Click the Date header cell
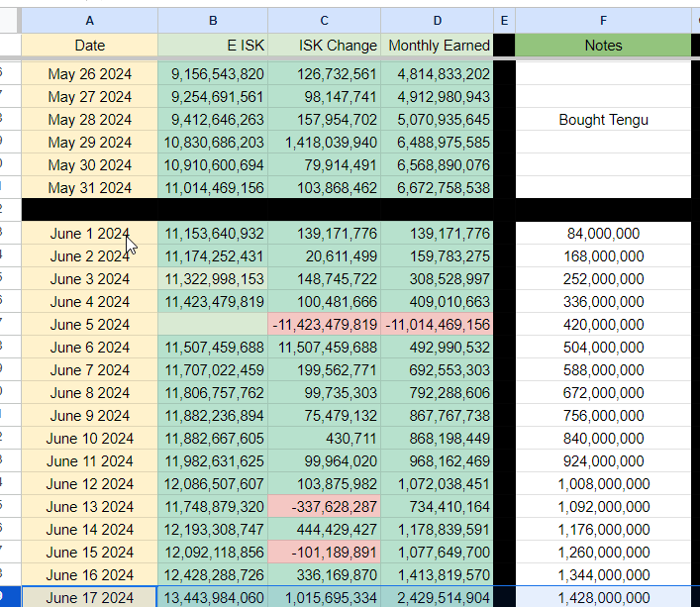 (x=89, y=45)
